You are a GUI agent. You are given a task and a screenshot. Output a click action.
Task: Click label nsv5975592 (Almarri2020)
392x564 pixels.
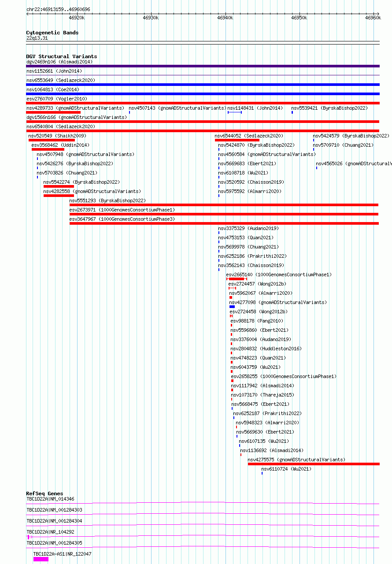point(250,191)
